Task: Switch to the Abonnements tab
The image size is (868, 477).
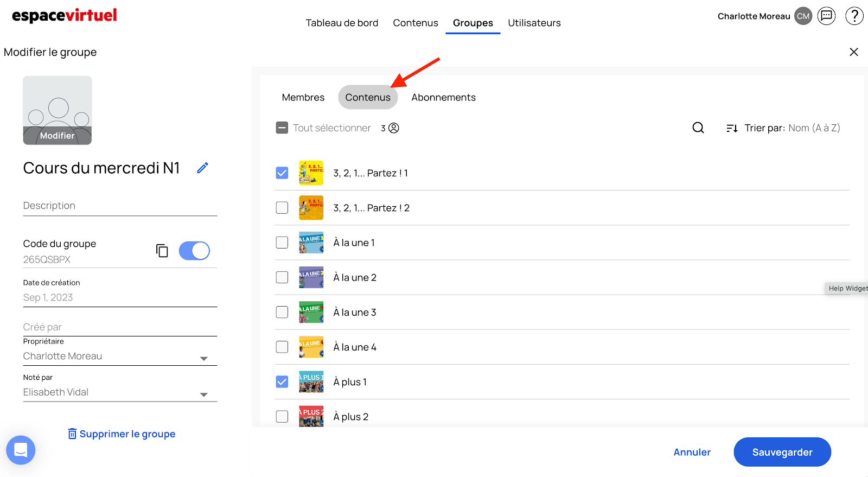Action: point(443,98)
